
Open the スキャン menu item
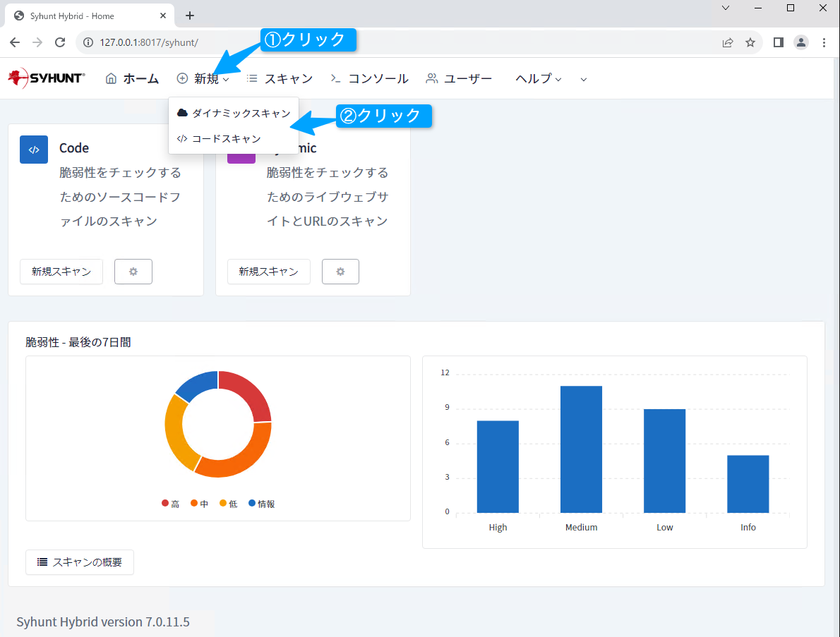[x=280, y=79]
